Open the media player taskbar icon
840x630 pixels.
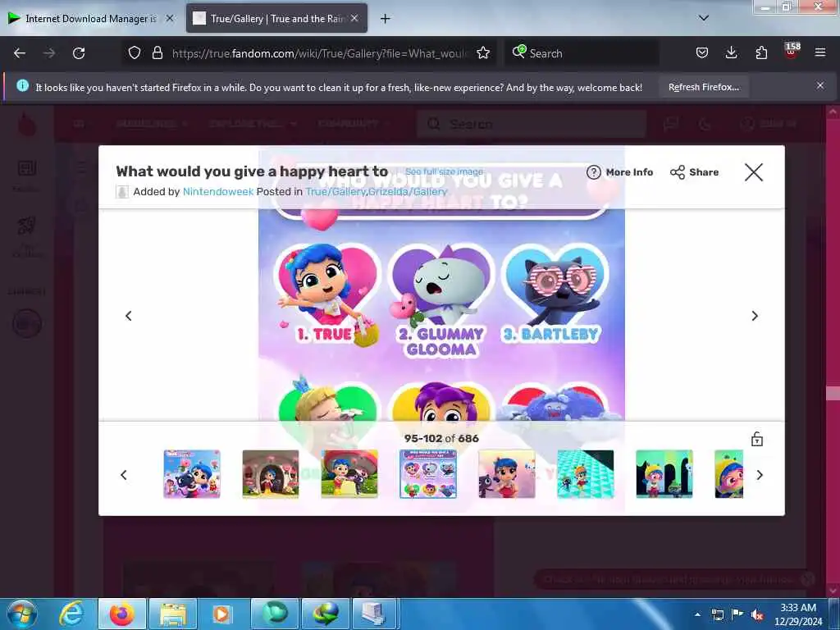[x=222, y=614]
